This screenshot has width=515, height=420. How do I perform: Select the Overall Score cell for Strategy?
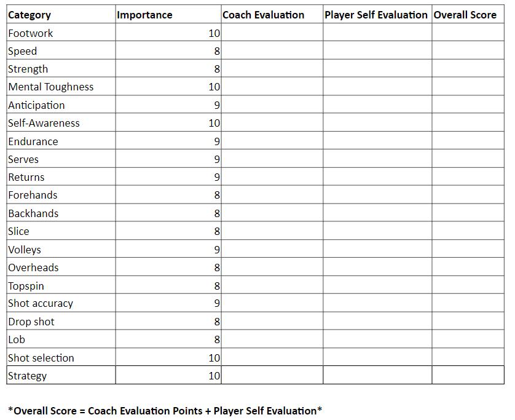point(467,375)
